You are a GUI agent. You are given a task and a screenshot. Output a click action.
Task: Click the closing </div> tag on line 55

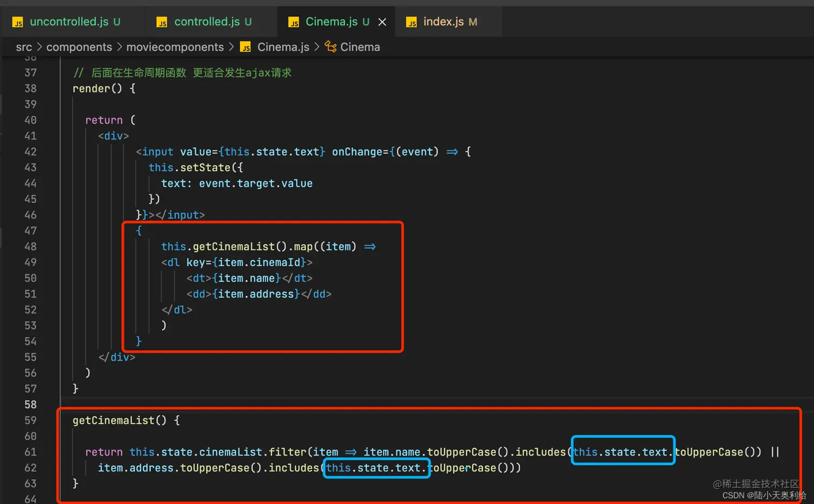pos(117,357)
